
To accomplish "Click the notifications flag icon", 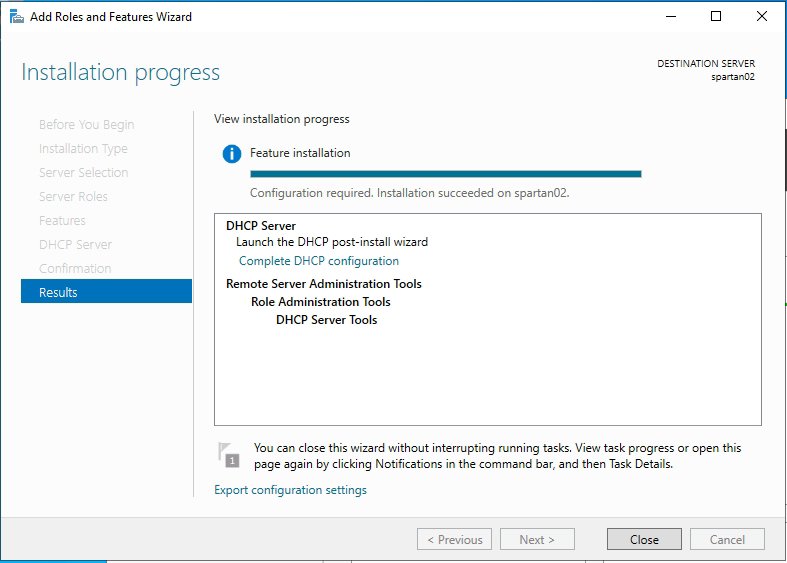I will 229,455.
